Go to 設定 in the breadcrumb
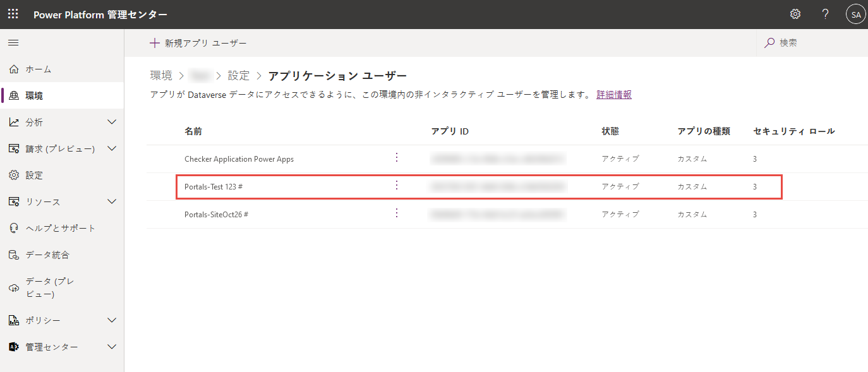 239,76
